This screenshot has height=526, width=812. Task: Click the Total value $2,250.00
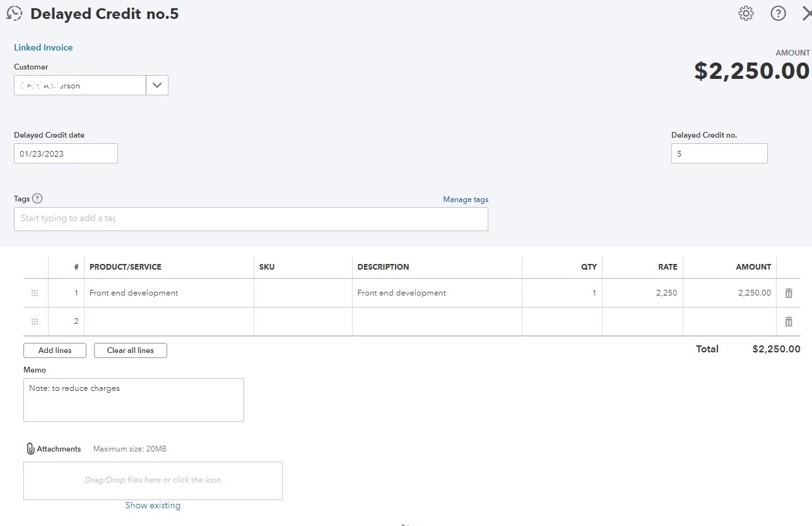776,349
